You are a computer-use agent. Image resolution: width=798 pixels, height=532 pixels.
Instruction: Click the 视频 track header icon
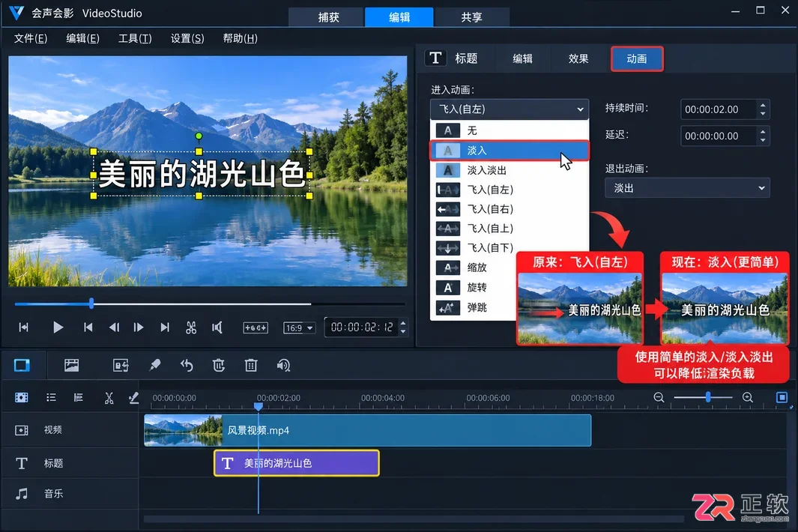[x=22, y=430]
